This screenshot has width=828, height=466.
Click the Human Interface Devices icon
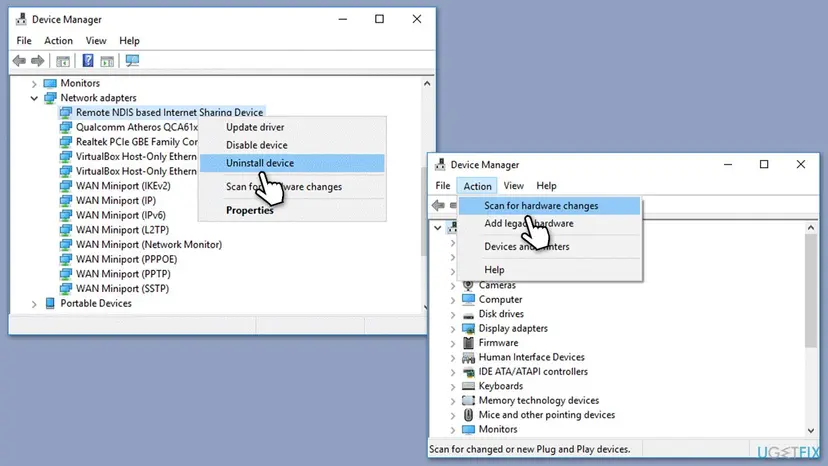click(468, 358)
